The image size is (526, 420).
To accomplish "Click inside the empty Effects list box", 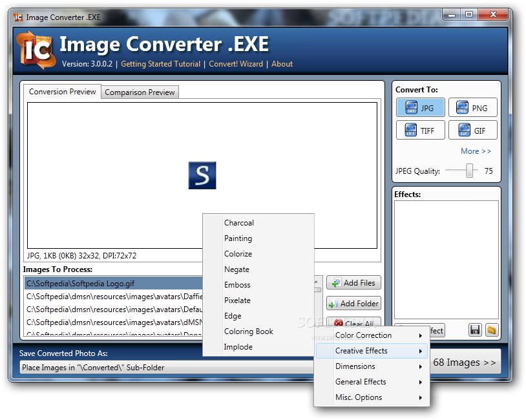I will (x=446, y=260).
